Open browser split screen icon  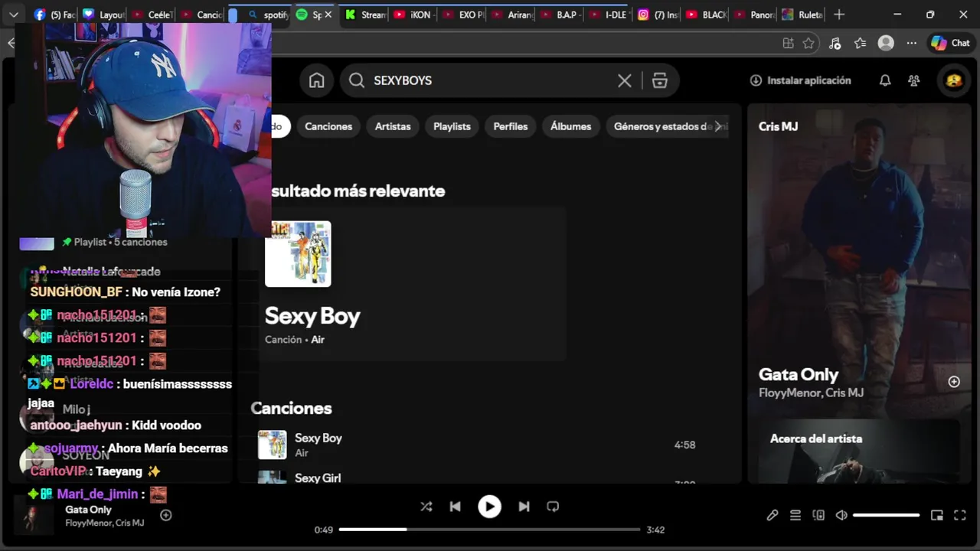(x=788, y=44)
